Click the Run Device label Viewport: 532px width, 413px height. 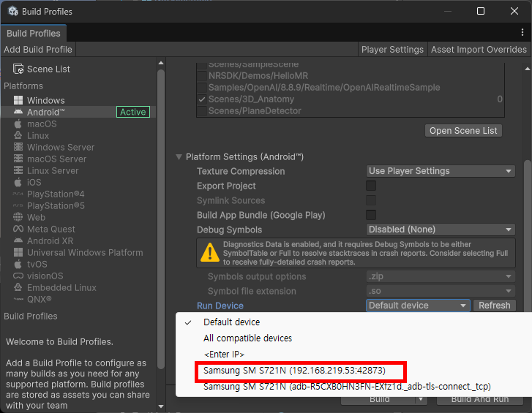coord(220,306)
